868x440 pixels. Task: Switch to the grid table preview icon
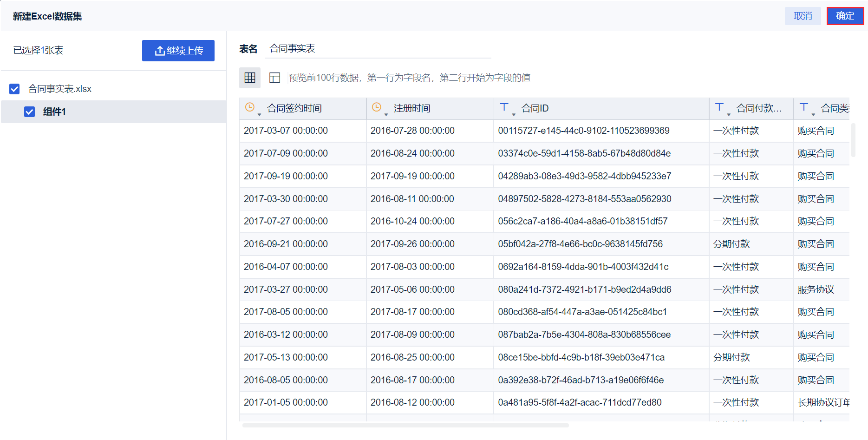point(250,78)
